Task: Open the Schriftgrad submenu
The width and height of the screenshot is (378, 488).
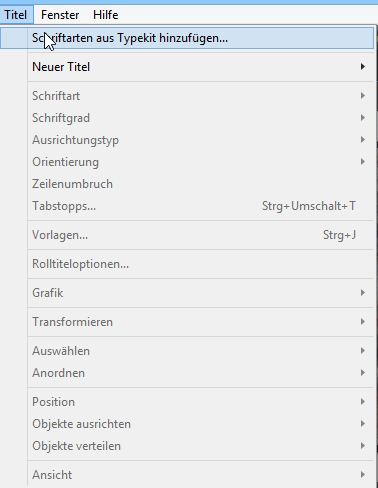Action: pyautogui.click(x=201, y=118)
